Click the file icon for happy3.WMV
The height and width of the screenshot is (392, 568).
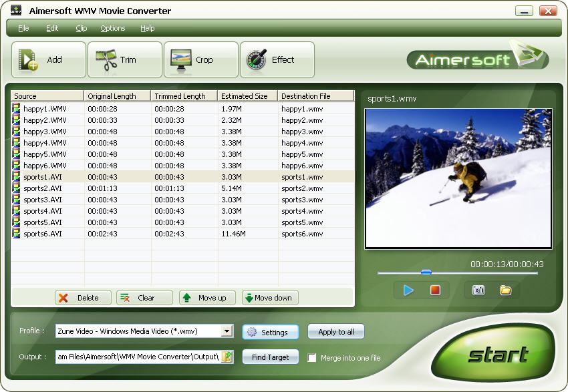tap(16, 131)
